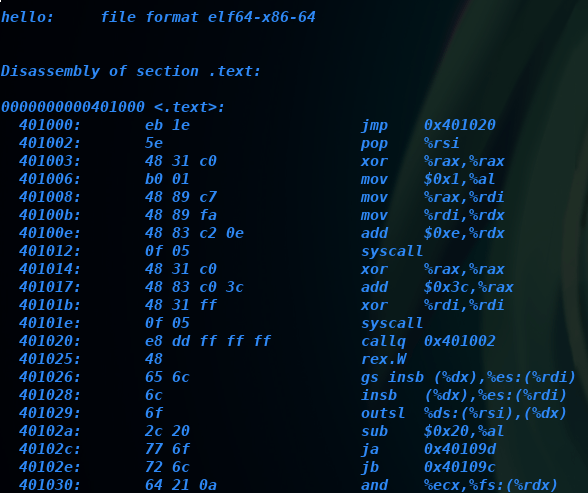Click the 'gs insb' instruction line

468,377
